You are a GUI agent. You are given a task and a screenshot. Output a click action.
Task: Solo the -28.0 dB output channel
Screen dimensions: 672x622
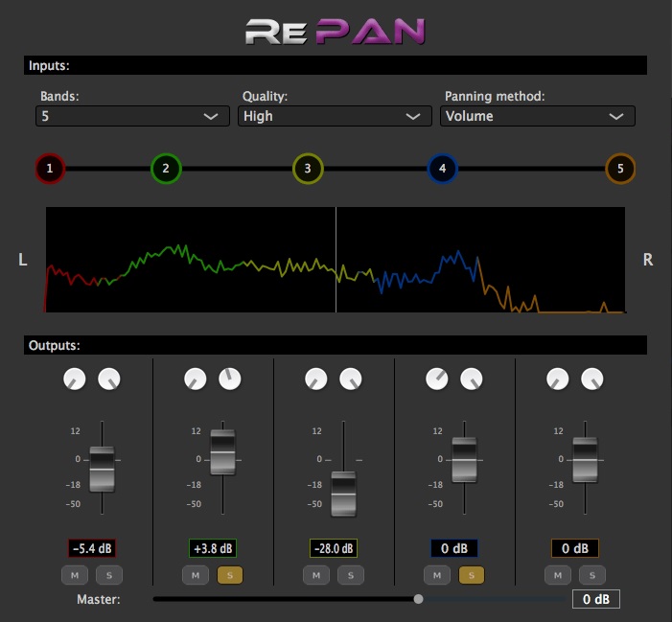click(351, 575)
